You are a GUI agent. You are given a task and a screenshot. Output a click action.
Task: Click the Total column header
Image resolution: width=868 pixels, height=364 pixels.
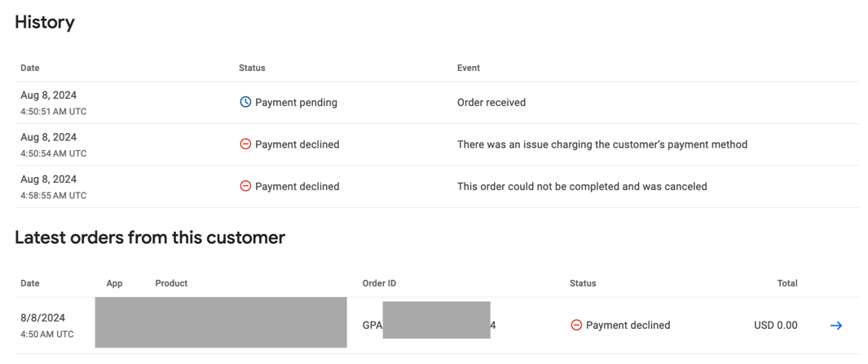coord(787,283)
